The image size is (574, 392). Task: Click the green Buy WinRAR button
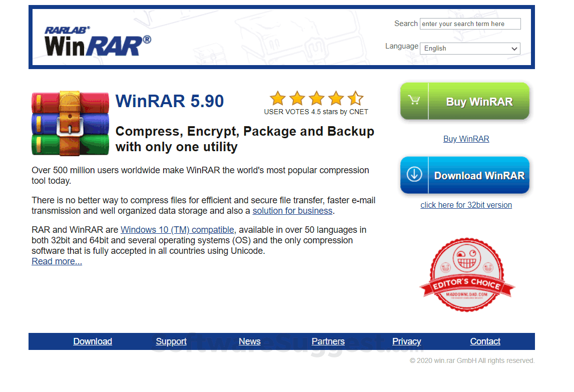465,101
